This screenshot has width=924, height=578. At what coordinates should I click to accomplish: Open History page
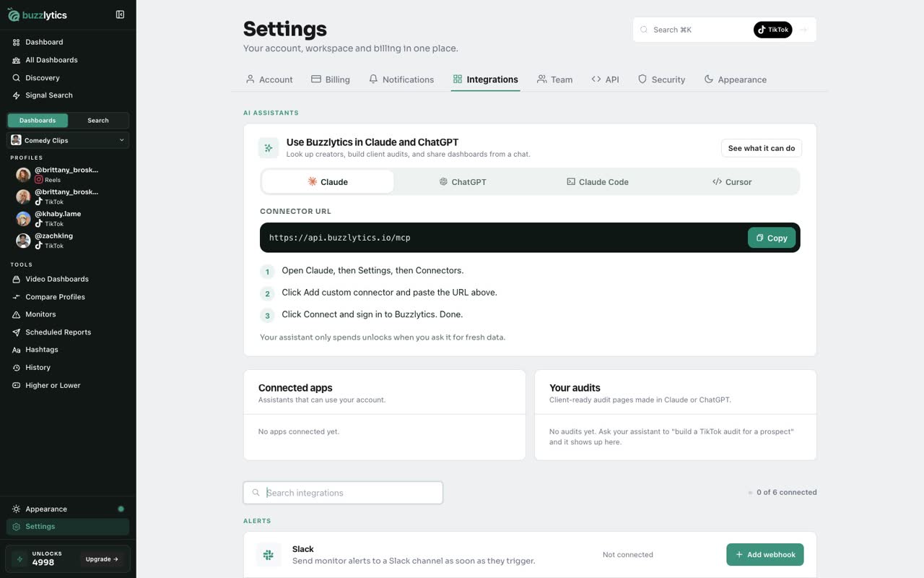point(68,368)
